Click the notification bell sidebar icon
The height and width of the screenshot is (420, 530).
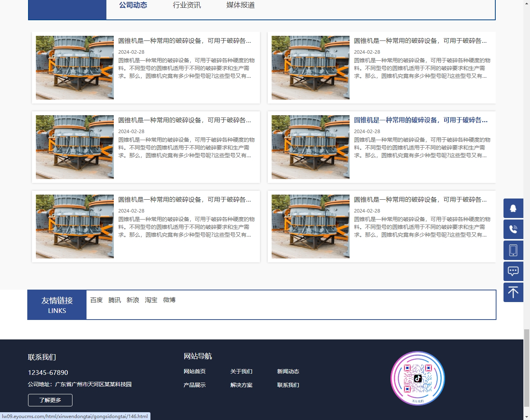513,208
